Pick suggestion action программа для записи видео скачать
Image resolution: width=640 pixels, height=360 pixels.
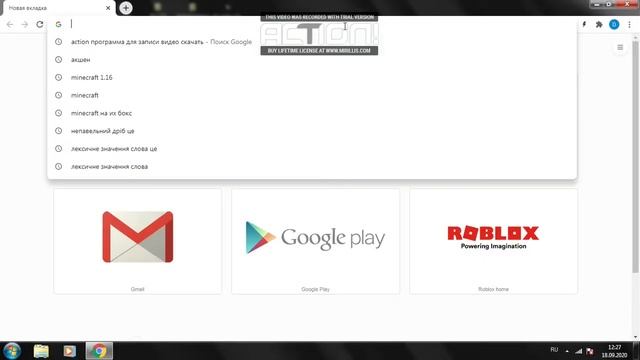(312, 42)
